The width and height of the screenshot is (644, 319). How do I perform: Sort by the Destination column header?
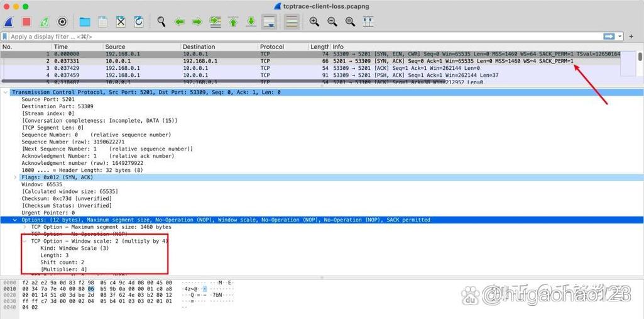(219, 47)
